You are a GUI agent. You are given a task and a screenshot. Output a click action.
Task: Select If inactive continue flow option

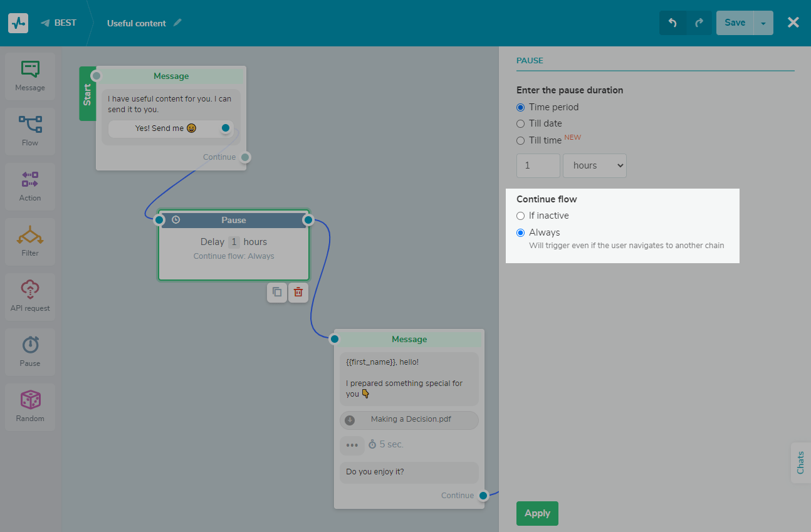pos(520,216)
